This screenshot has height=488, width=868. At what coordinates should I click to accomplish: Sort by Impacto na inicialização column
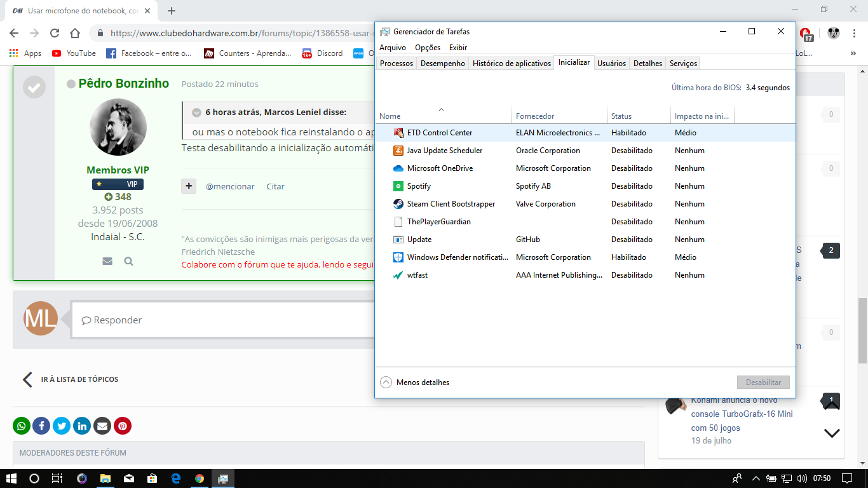click(702, 116)
